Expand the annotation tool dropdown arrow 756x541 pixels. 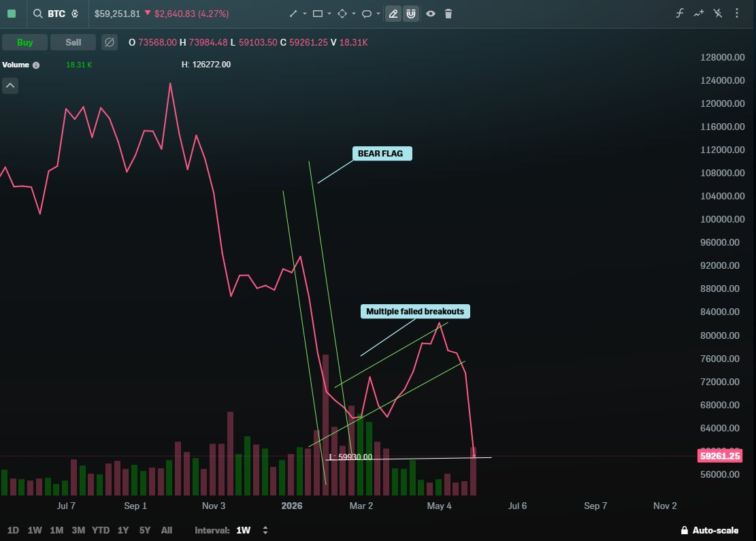coord(378,14)
